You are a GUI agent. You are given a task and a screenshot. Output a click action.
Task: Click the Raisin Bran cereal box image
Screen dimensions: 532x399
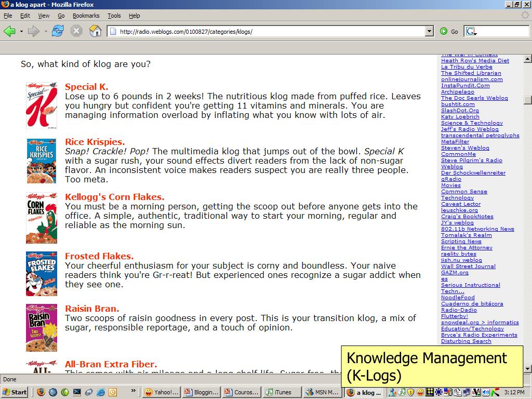(x=42, y=328)
